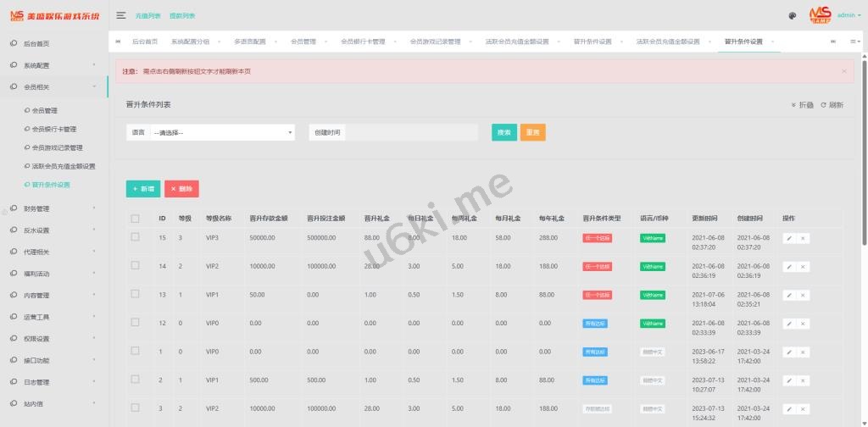The width and height of the screenshot is (868, 427).
Task: Open the 语言 language select dropdown
Action: [221, 132]
